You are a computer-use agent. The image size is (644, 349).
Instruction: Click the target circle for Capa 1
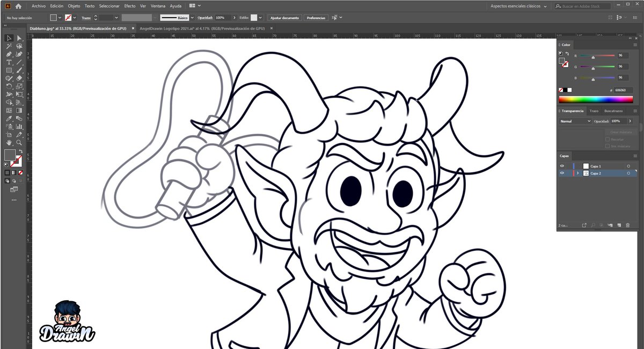[628, 166]
